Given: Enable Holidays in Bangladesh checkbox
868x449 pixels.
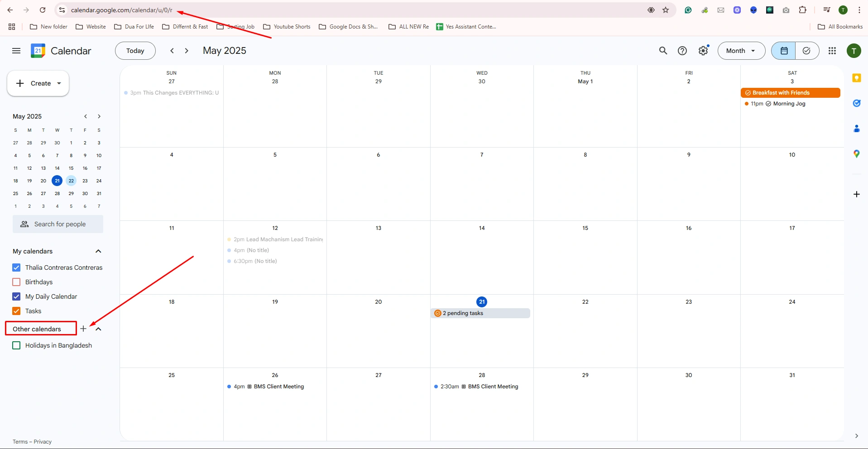Looking at the screenshot, I should pos(16,345).
